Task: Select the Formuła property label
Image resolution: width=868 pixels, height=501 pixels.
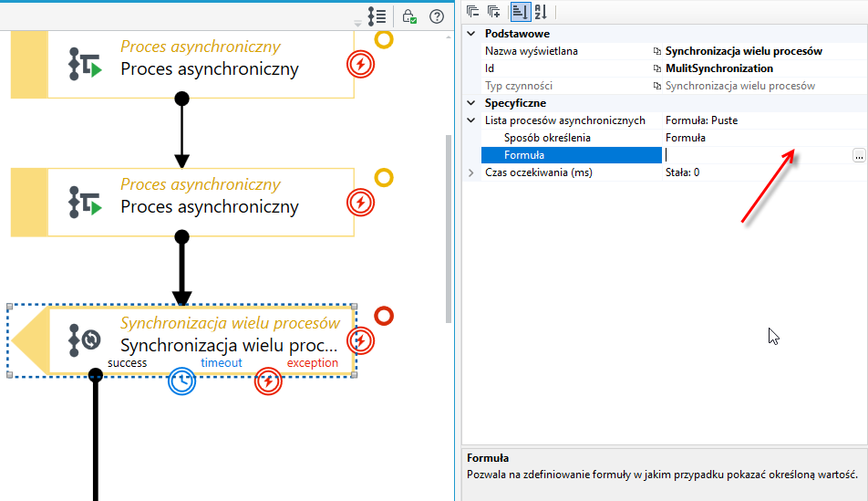Action: coord(524,155)
